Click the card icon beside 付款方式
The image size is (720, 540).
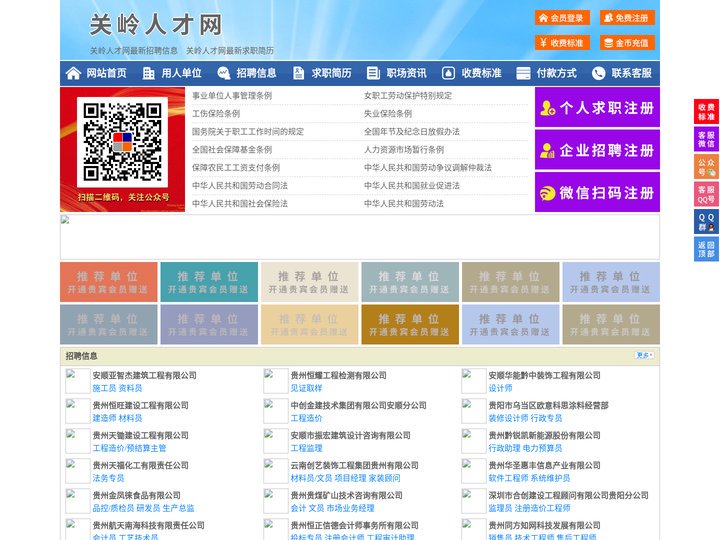pos(523,73)
